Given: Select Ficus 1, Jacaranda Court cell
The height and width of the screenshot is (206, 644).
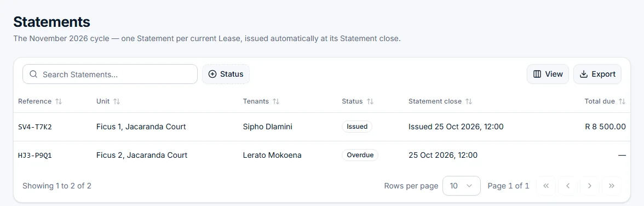Looking at the screenshot, I should 141,127.
